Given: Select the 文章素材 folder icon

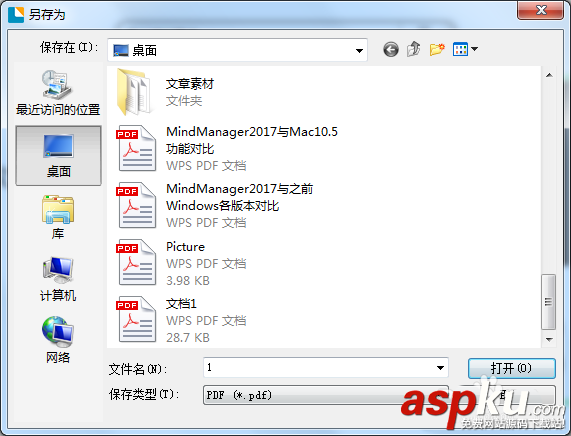Looking at the screenshot, I should (134, 92).
